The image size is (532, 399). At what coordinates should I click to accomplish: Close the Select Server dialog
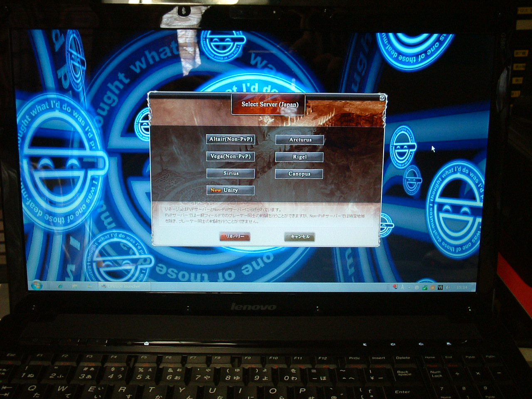pos(382,98)
